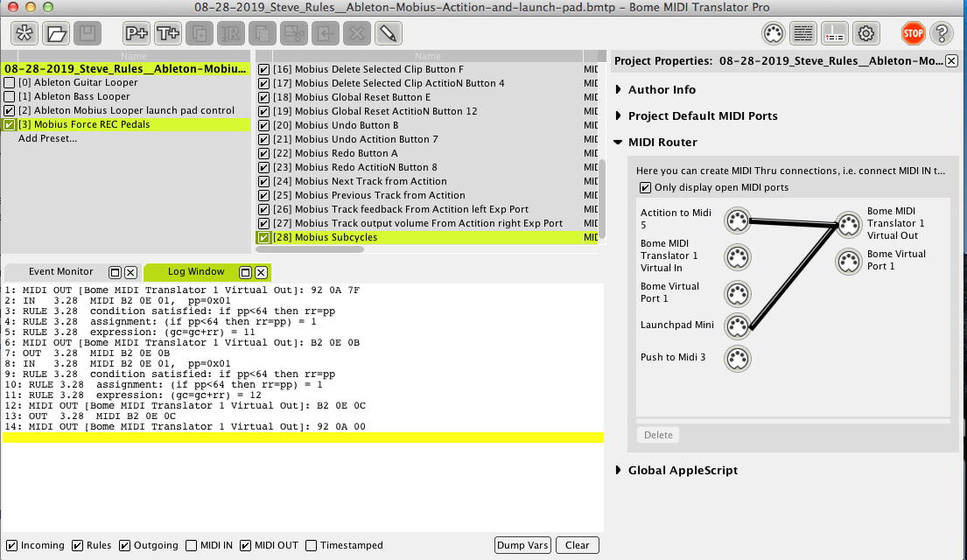The image size is (967, 560).
Task: Close the Project Properties panel
Action: pos(951,60)
